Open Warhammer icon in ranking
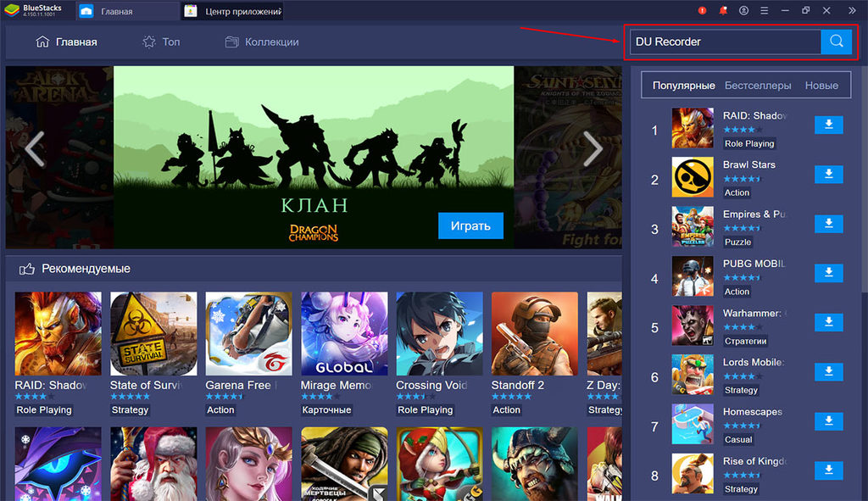868x501 pixels. click(x=693, y=326)
